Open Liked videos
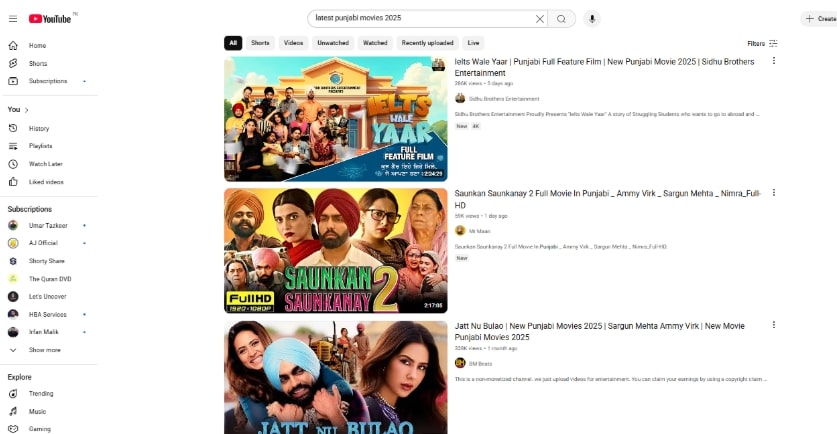The image size is (837, 434). pos(48,182)
